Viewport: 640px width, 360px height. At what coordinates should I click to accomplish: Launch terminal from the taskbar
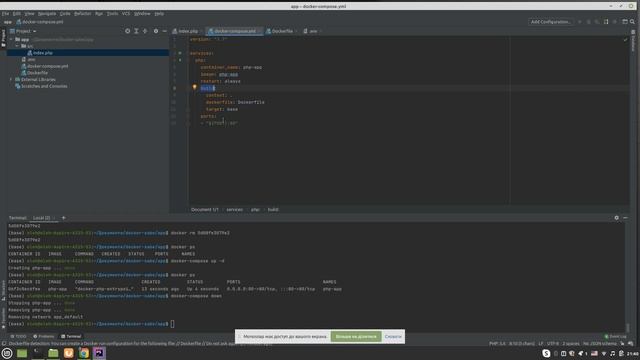tap(38, 353)
